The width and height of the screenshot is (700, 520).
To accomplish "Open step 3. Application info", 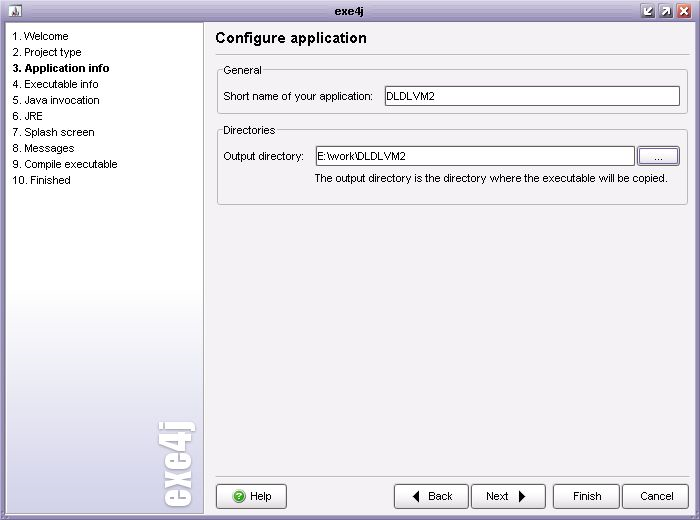I will tap(61, 68).
